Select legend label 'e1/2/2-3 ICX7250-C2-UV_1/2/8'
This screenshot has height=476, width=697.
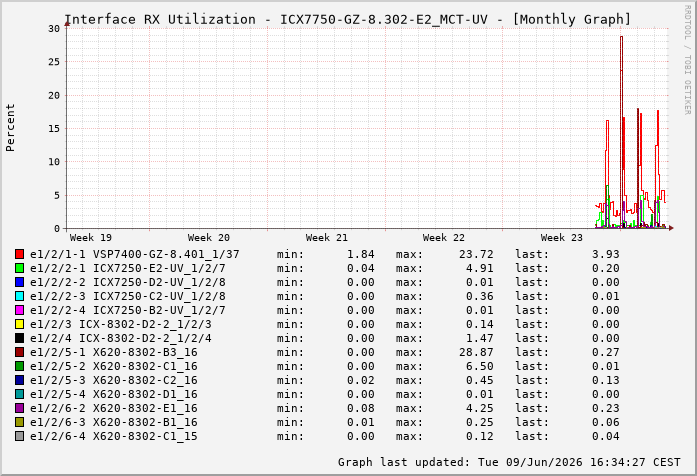[128, 296]
